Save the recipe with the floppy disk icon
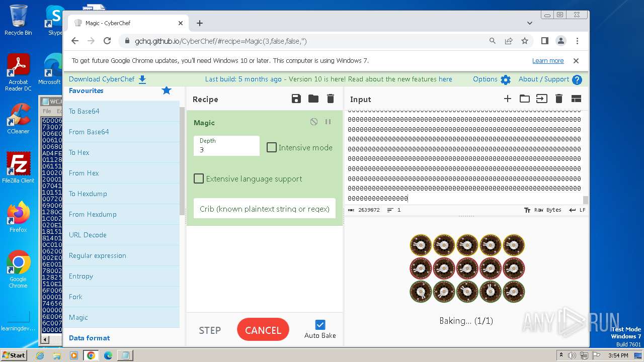 pos(296,99)
